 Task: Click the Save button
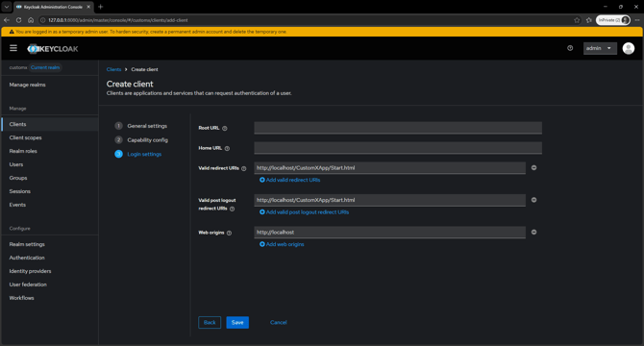point(237,323)
